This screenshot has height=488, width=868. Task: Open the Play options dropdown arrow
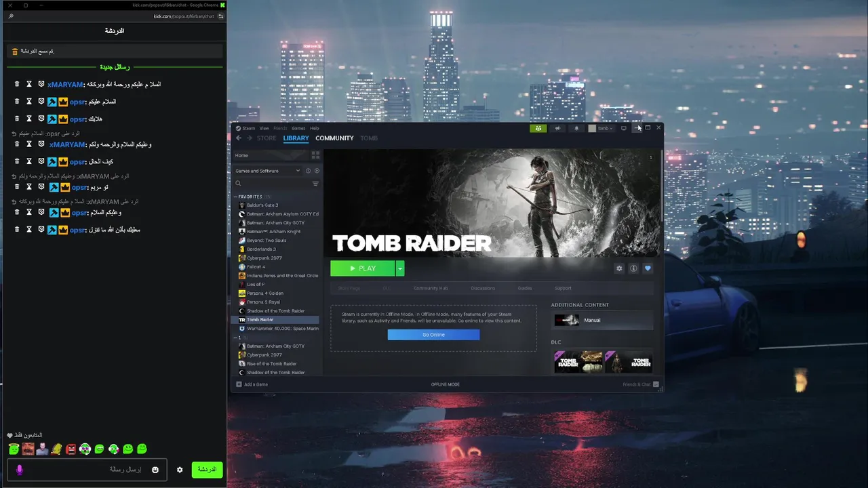400,268
